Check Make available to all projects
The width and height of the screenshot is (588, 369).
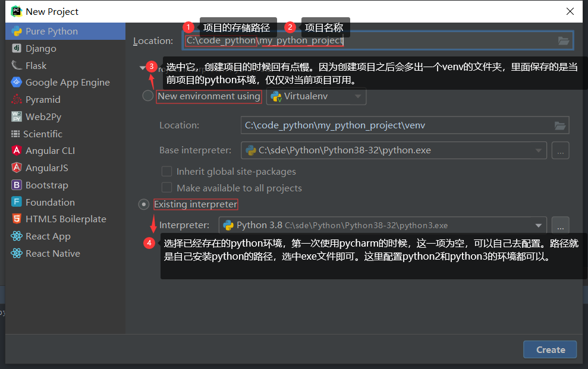166,188
